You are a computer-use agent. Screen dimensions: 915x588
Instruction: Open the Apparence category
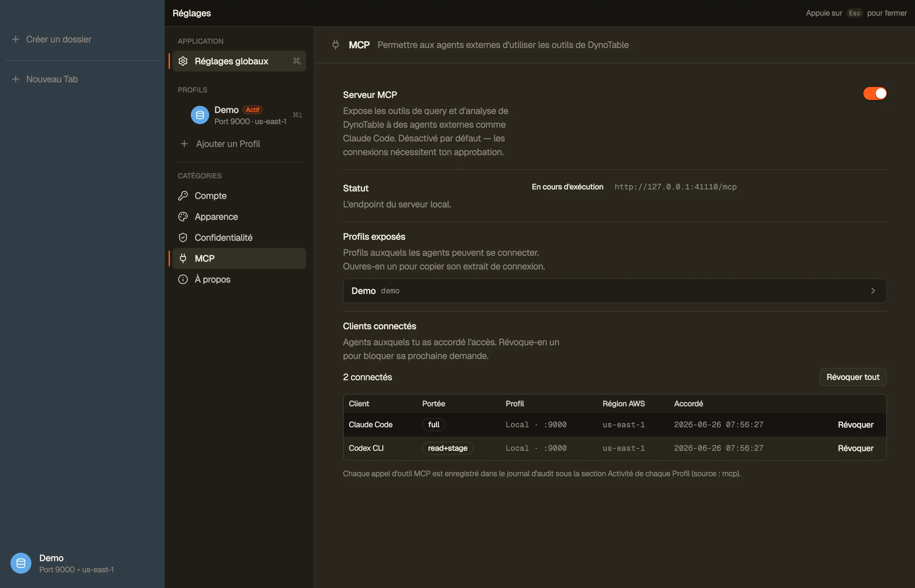[239, 217]
